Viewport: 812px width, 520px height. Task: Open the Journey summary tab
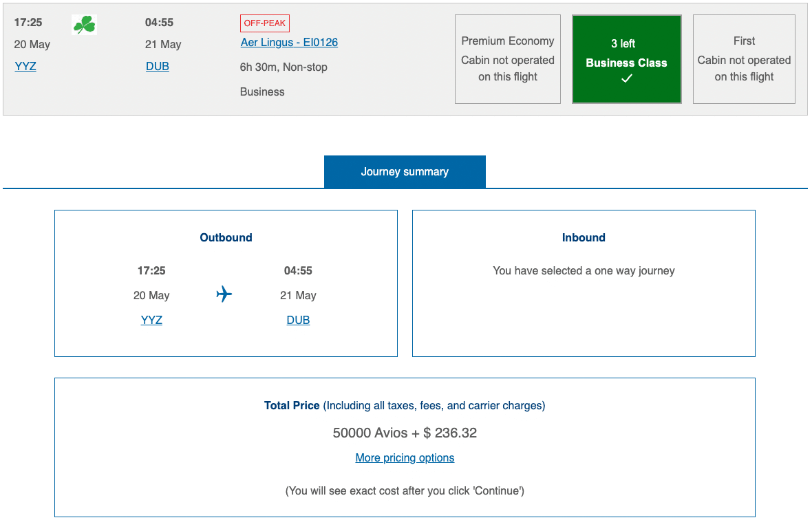[405, 172]
